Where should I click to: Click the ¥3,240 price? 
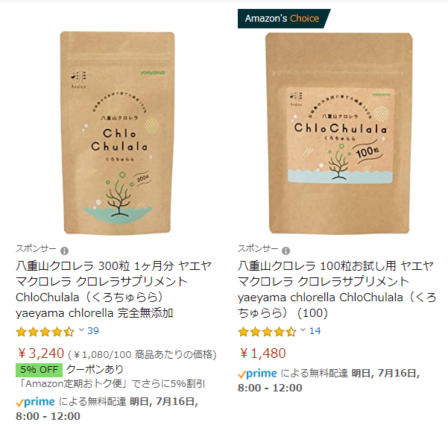41,353
